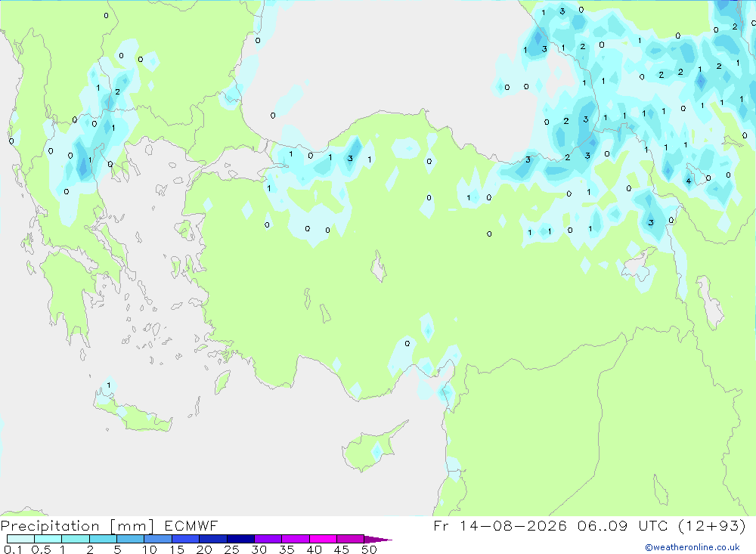Click the above-50 mm legend arrow tip

(x=379, y=540)
